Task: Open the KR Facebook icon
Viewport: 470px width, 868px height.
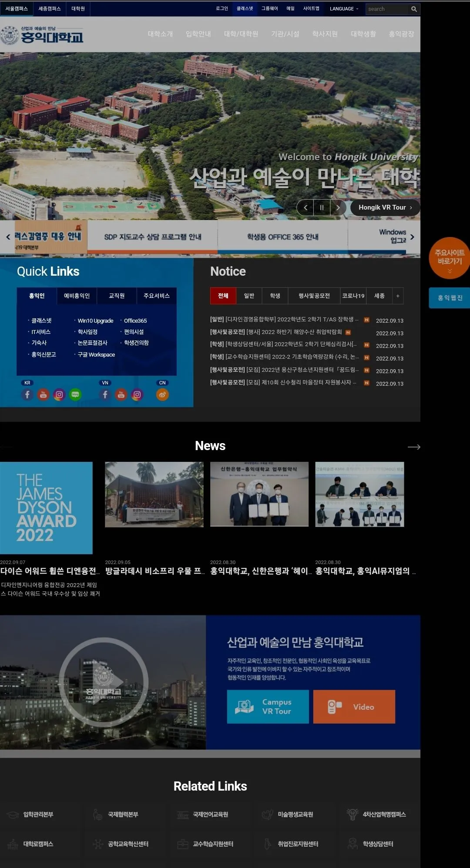Action: [x=27, y=394]
